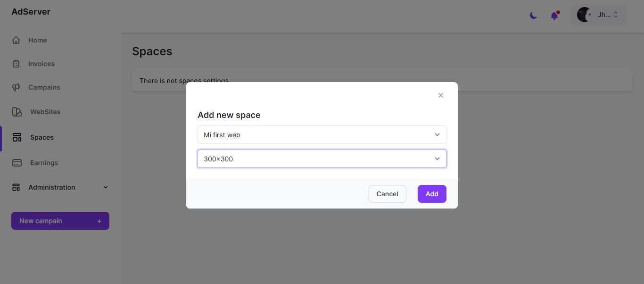The height and width of the screenshot is (284, 644).
Task: Go to Invoices menu item
Action: 41,64
